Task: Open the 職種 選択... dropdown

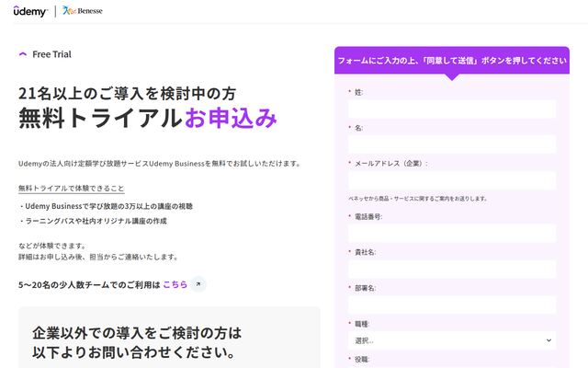Action: 452,340
